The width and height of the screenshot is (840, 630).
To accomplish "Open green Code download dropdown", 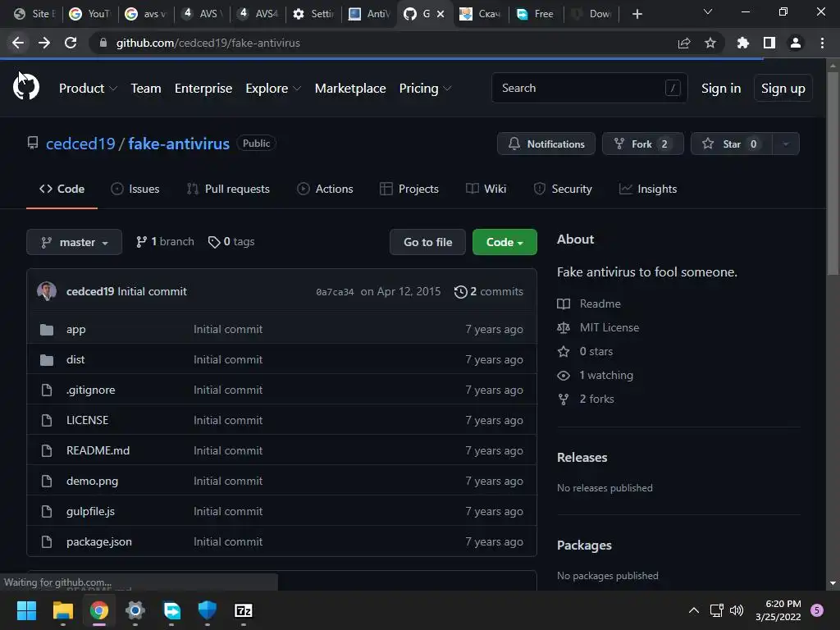I will (x=504, y=242).
